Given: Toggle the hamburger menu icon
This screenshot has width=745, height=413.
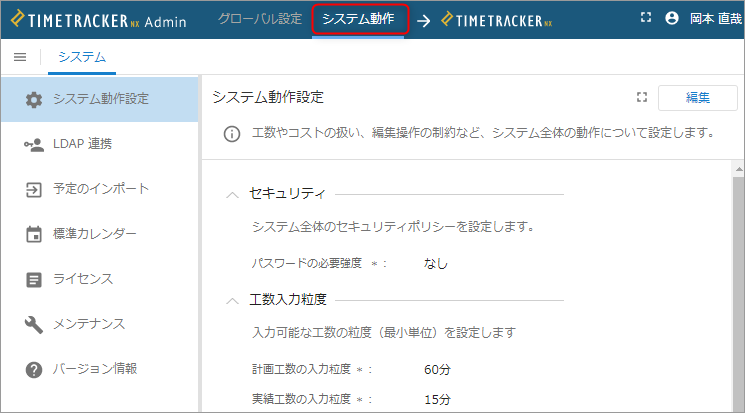Looking at the screenshot, I should [x=20, y=58].
